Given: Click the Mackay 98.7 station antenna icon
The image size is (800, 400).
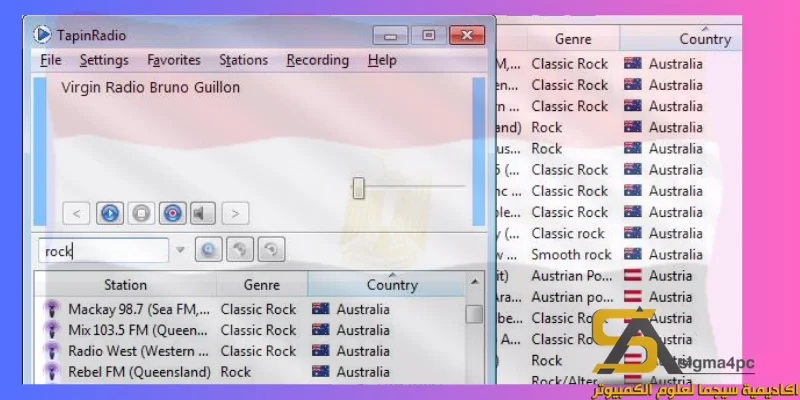Looking at the screenshot, I should 52,309.
